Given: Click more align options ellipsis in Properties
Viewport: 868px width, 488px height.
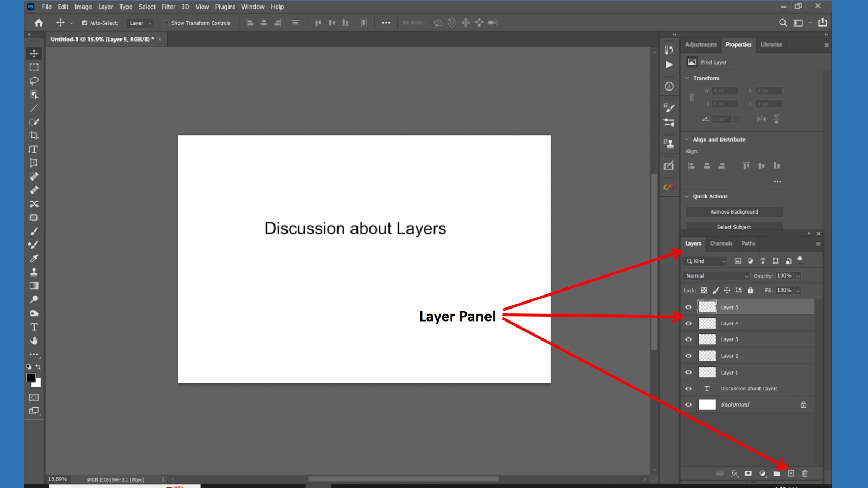Looking at the screenshot, I should (x=777, y=182).
